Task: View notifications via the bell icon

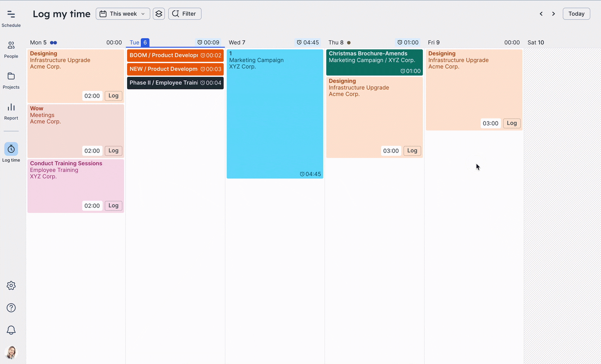Action: click(x=11, y=330)
